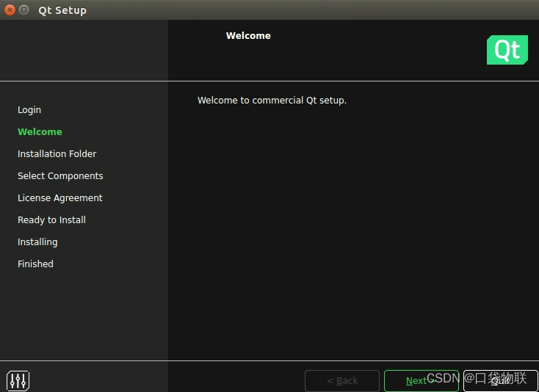Click the disabled Back button
The height and width of the screenshot is (392, 539).
342,381
